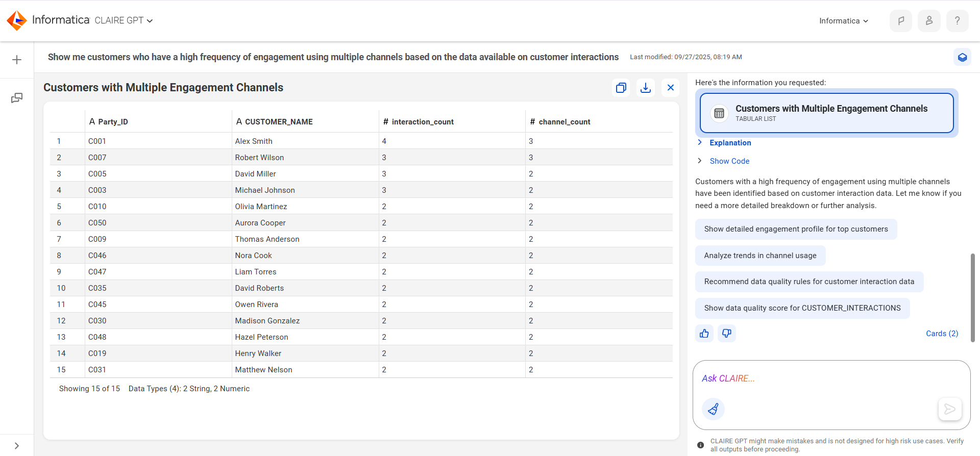980x456 pixels.
Task: Click the flag notifications icon
Action: coord(901,21)
